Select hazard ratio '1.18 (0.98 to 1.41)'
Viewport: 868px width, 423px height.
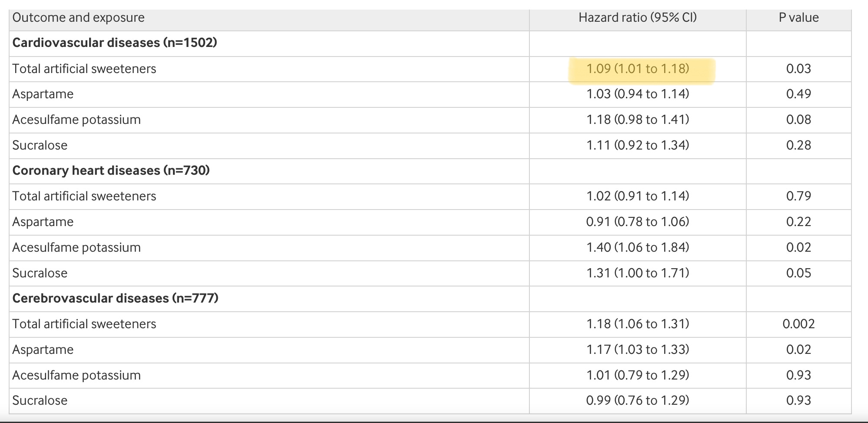[638, 120]
